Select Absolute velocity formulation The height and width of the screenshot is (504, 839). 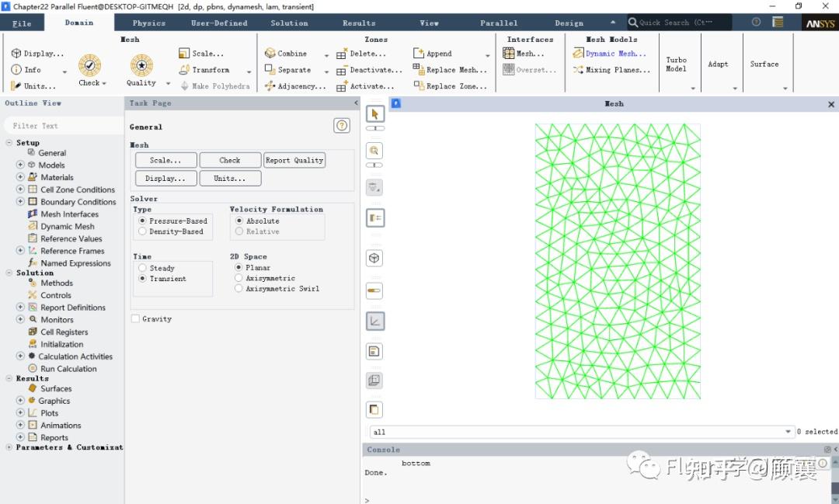point(239,221)
